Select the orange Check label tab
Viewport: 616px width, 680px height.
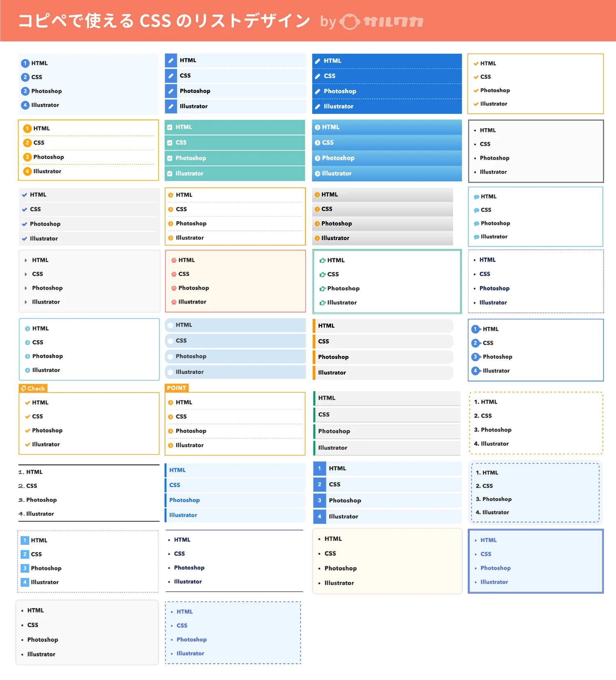click(x=33, y=388)
